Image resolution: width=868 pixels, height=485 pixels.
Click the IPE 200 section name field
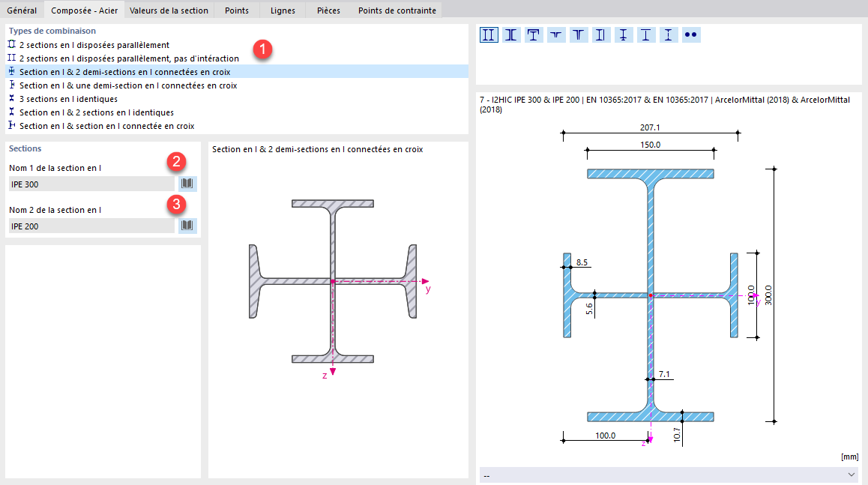[x=92, y=226]
